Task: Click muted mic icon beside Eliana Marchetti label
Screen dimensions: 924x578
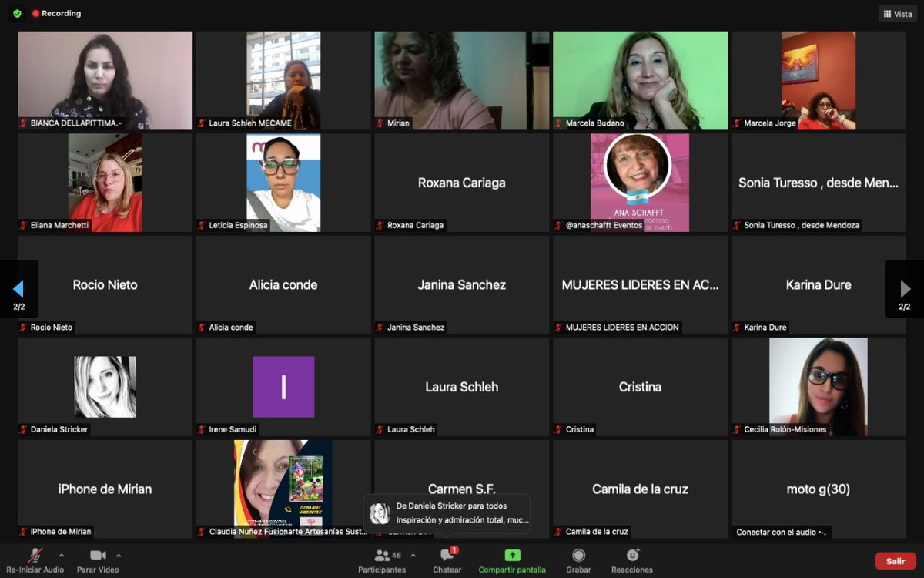Action: click(x=24, y=226)
